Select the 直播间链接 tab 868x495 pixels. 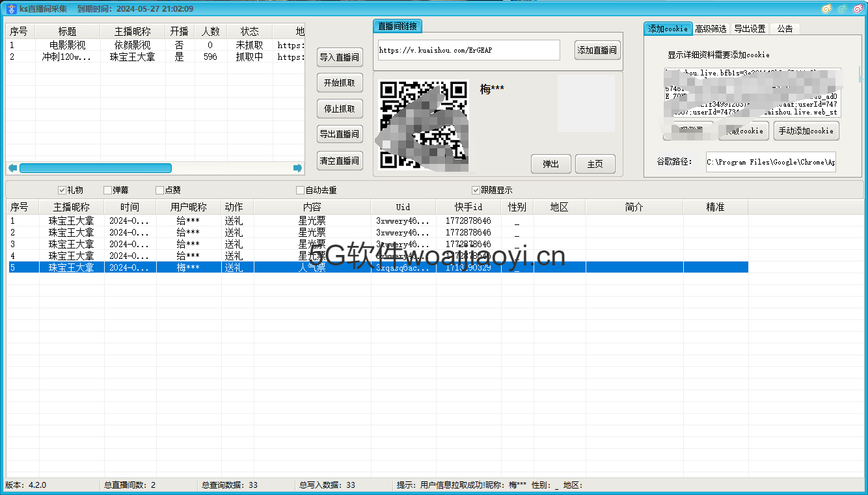coord(398,26)
